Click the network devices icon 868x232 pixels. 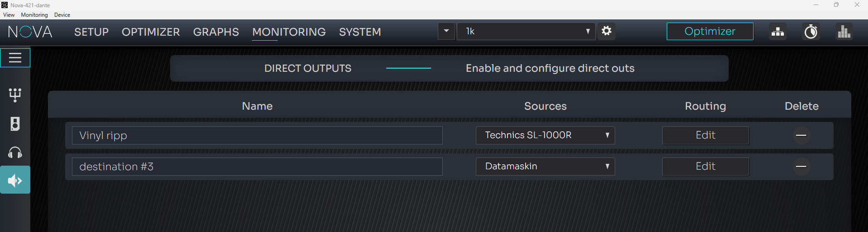point(778,32)
